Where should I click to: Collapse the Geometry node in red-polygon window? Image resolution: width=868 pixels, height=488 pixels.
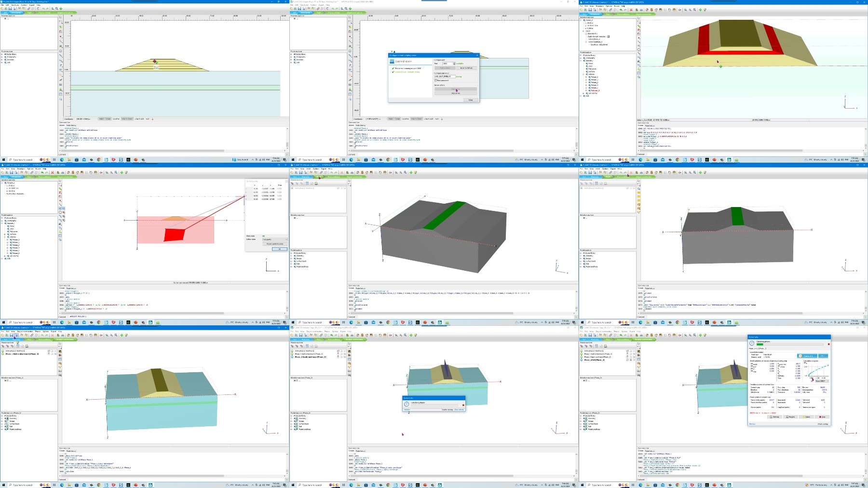(x=2, y=223)
